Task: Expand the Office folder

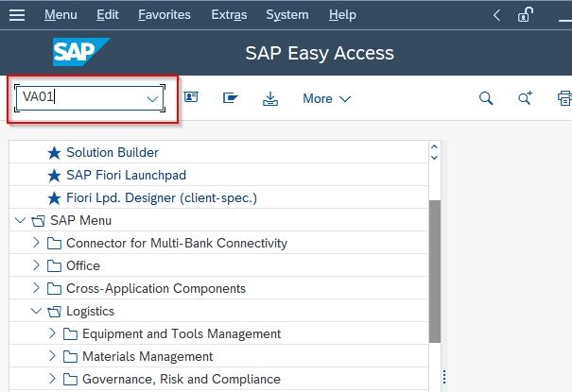Action: click(36, 265)
